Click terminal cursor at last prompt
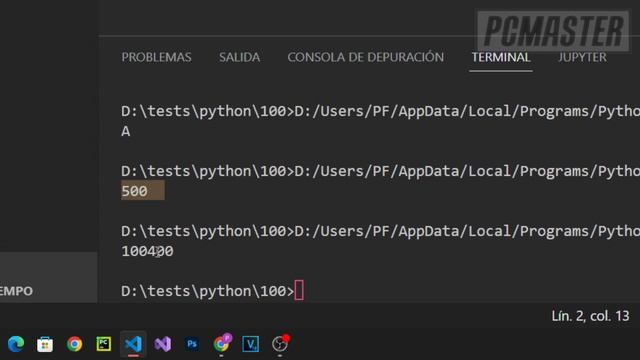This screenshot has height=360, width=640. 299,291
